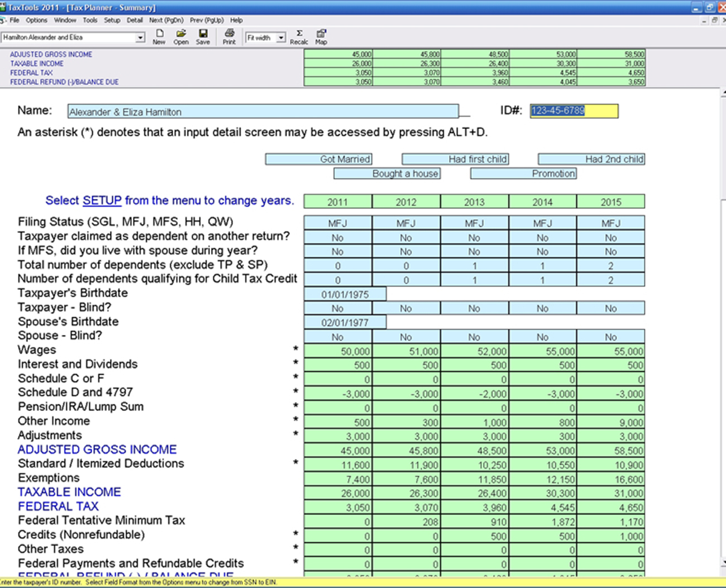This screenshot has width=726, height=588.
Task: Click the TAXABLE INCOME row label
Action: (x=69, y=492)
